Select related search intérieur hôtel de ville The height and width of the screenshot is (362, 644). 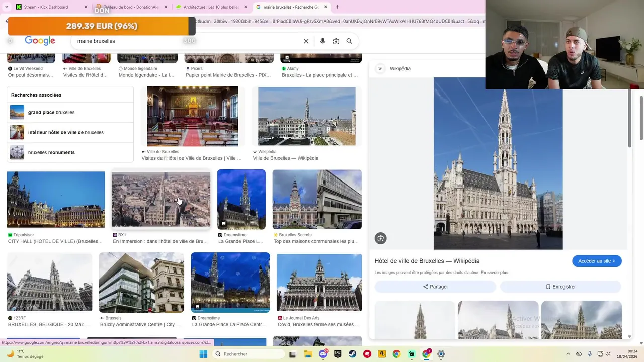(70, 132)
